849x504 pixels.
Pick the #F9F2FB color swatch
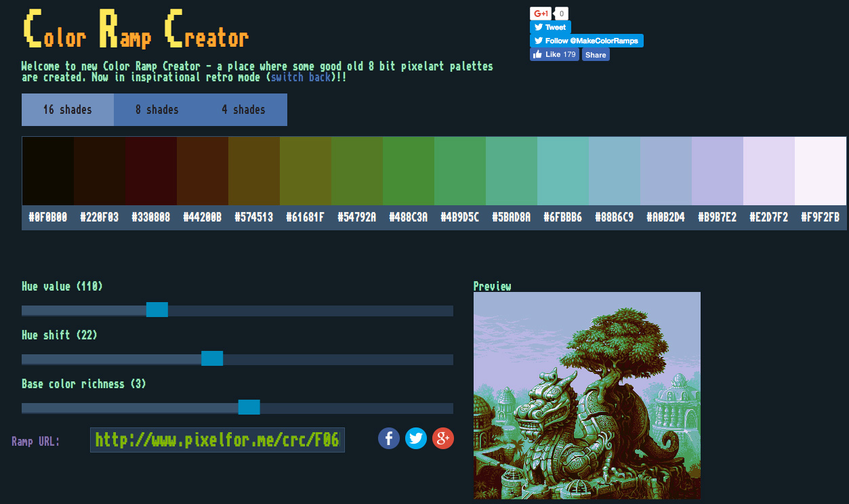coord(821,171)
